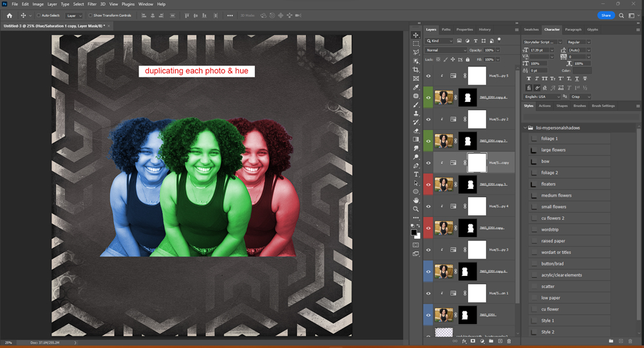This screenshot has height=348, width=644.
Task: Toggle visibility of Hue/S...py 4 layer
Action: coord(428,206)
